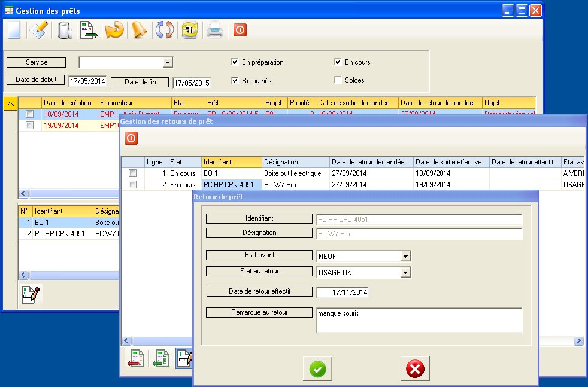Click the blank page New loan toolbar icon
The width and height of the screenshot is (588, 387).
(x=14, y=30)
